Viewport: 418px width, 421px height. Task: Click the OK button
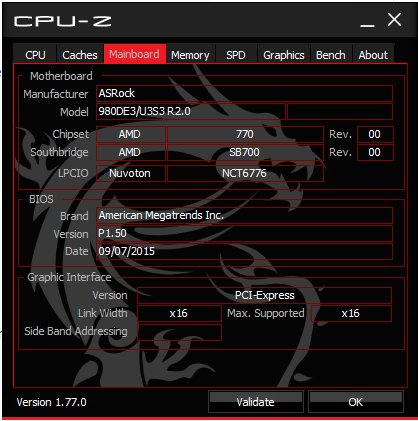356,402
